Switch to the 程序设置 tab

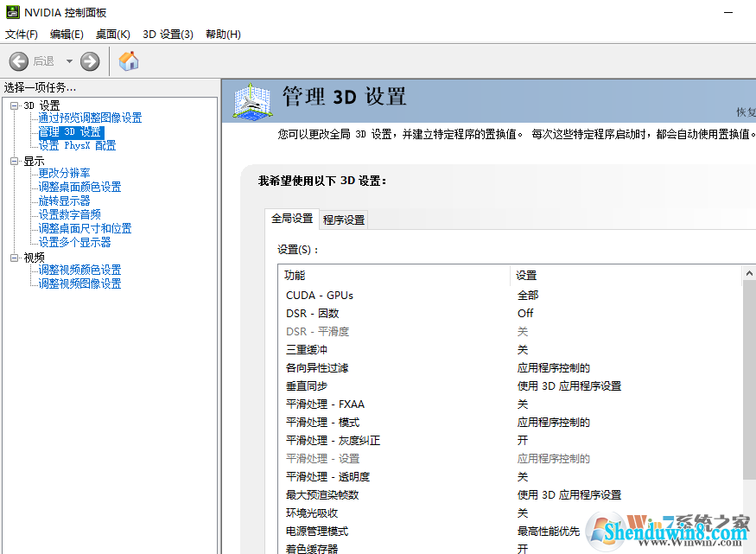click(x=344, y=220)
